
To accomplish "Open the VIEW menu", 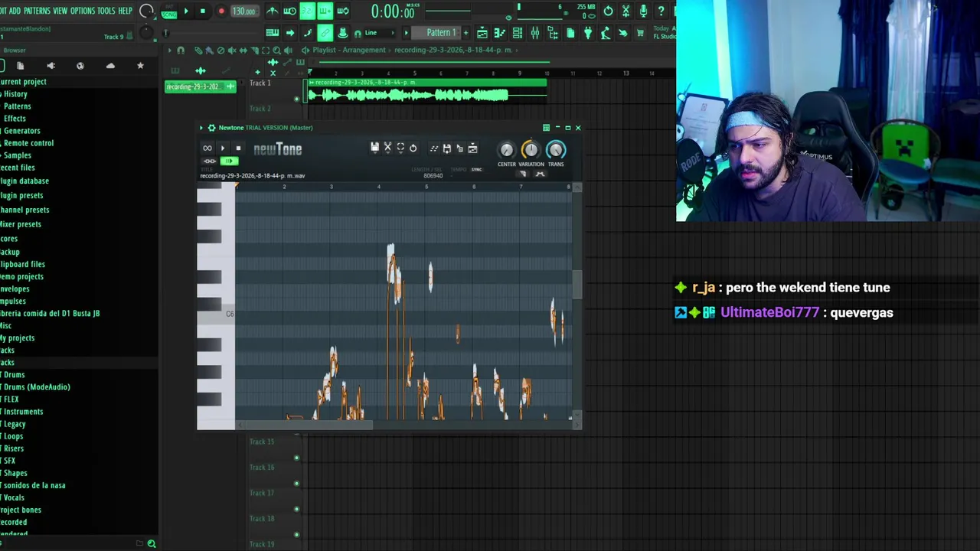I will tap(60, 11).
